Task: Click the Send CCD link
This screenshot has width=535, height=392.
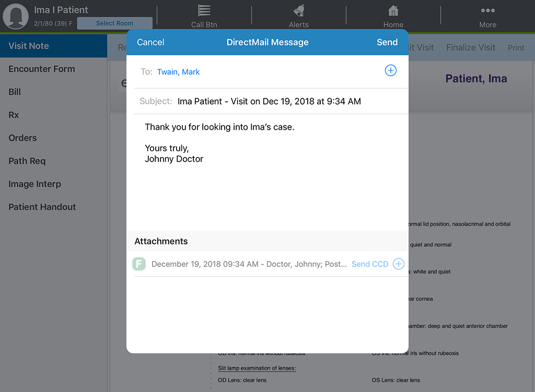Action: tap(370, 264)
